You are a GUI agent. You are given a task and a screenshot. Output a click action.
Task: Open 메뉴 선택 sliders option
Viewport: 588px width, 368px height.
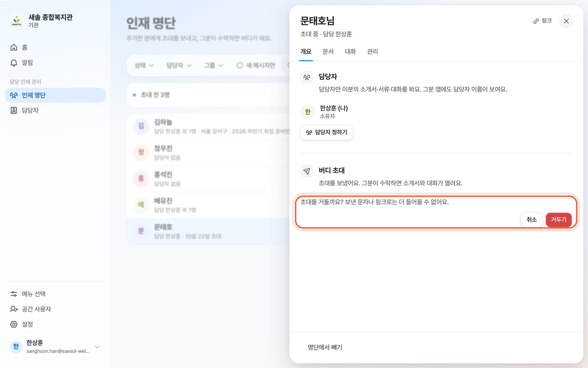[55, 294]
